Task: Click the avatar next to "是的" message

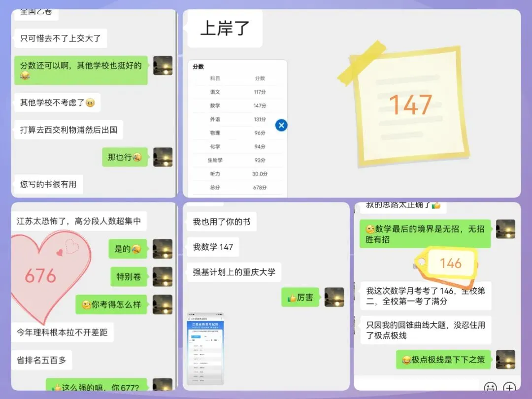Action: pos(163,249)
